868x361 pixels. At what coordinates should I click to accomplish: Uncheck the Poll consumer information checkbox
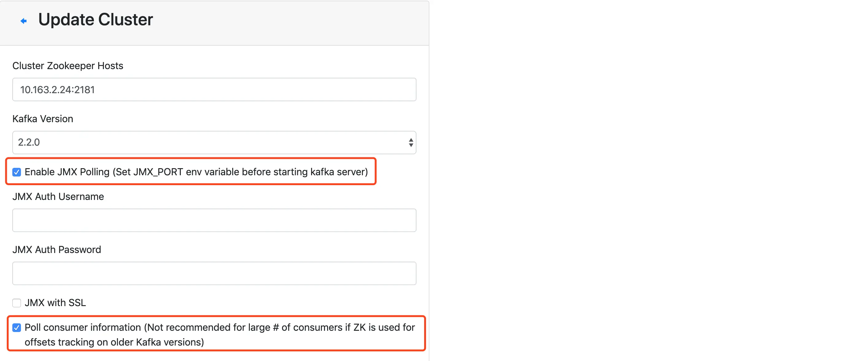pyautogui.click(x=17, y=328)
